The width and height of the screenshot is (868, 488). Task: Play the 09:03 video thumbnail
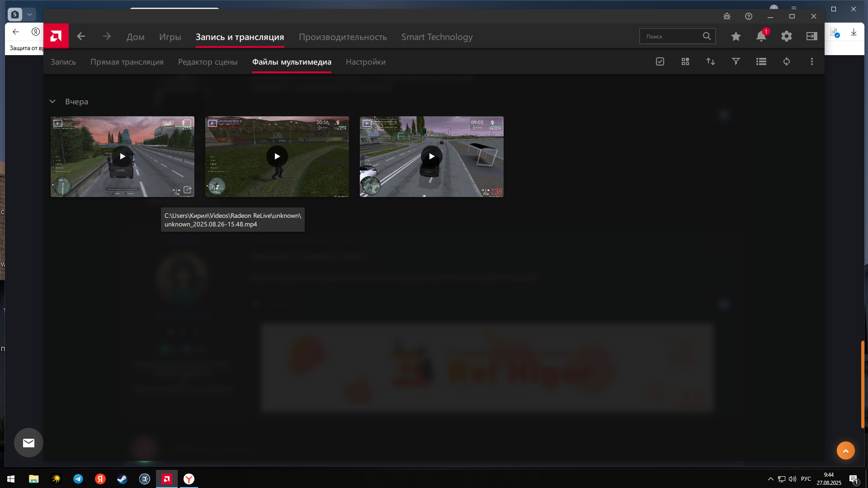[x=432, y=156]
